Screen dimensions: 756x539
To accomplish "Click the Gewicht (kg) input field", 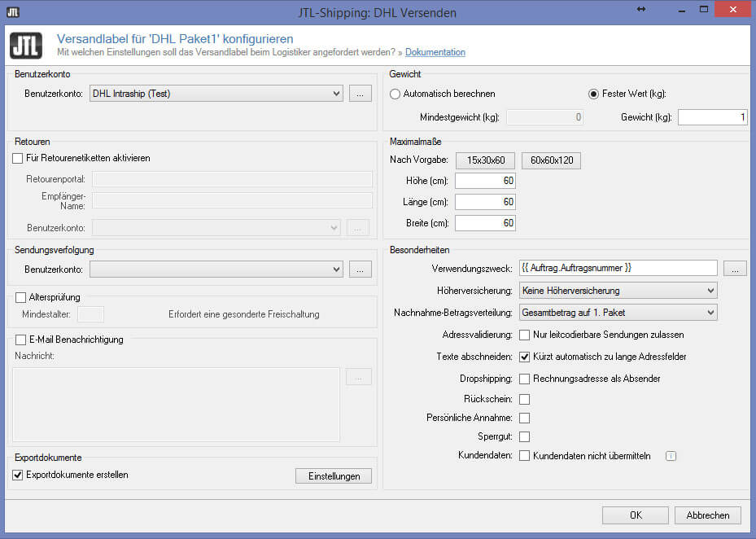I will point(712,117).
